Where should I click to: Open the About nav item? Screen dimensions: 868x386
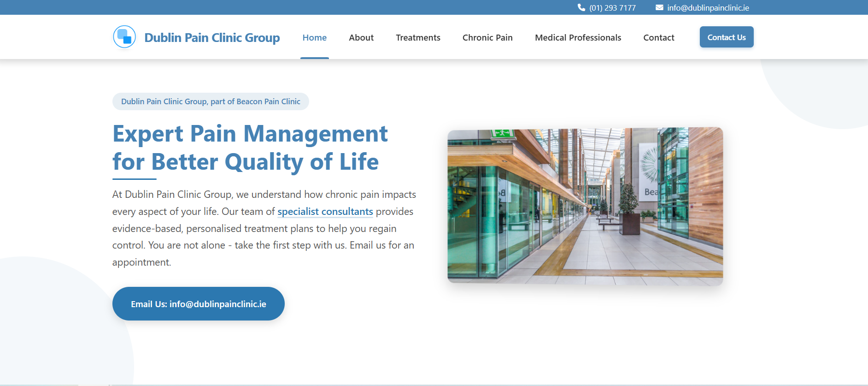point(361,38)
